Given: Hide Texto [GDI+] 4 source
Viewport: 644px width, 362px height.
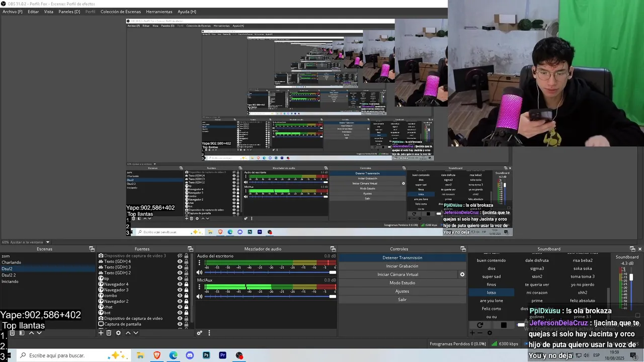Looking at the screenshot, I should 180,261.
